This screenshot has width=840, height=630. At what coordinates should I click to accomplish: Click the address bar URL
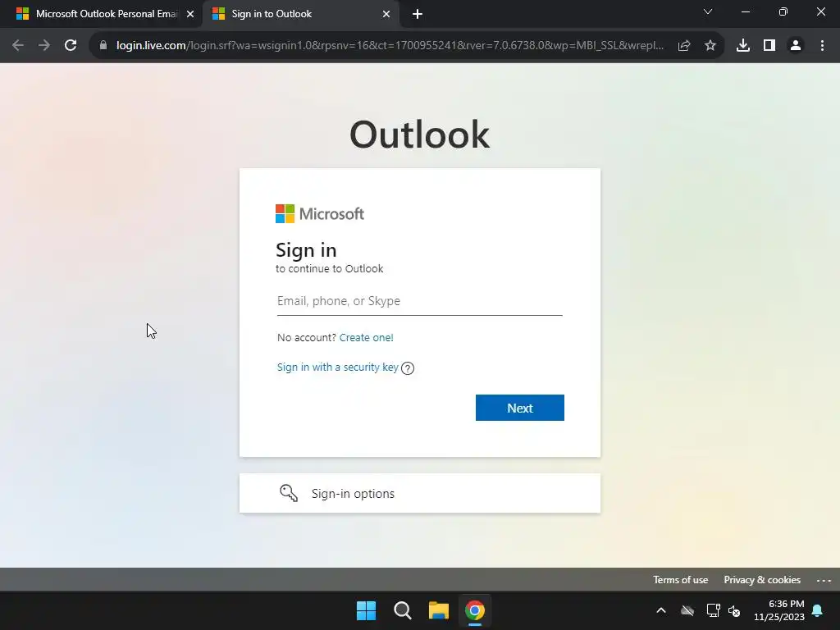coord(390,46)
